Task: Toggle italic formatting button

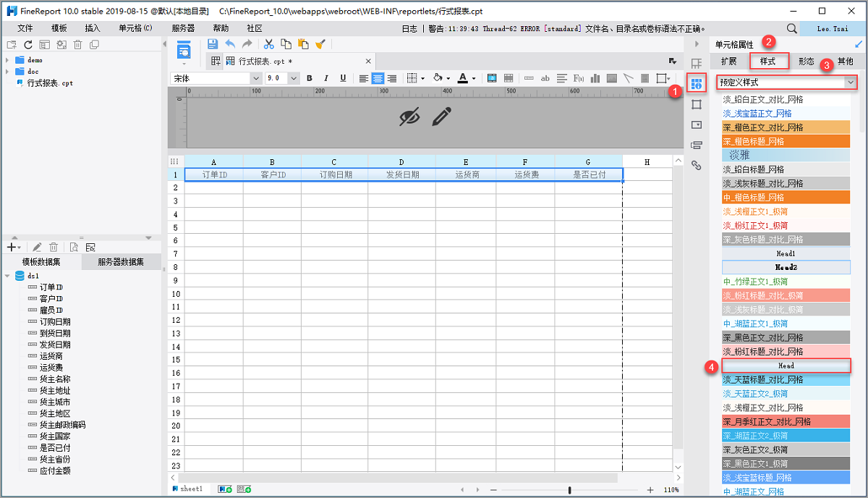Action: (x=326, y=78)
